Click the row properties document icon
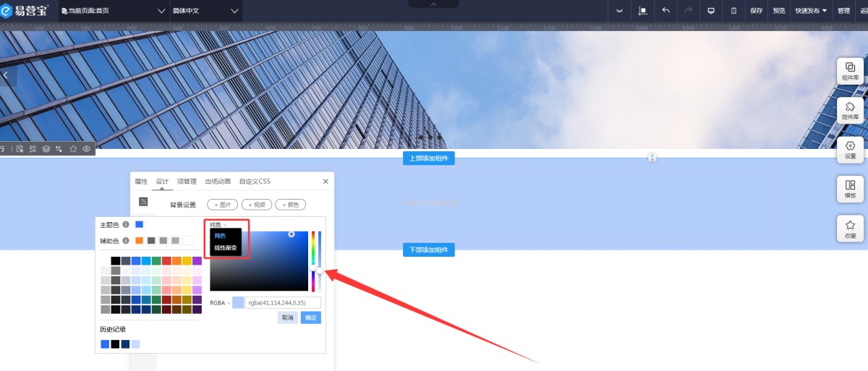This screenshot has height=371, width=868. click(x=20, y=149)
